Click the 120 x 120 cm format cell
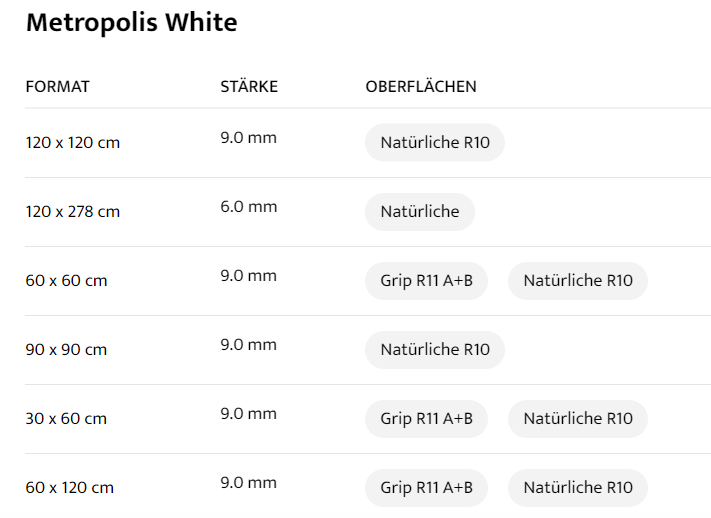Viewport: 711px width, 518px height. [72, 143]
